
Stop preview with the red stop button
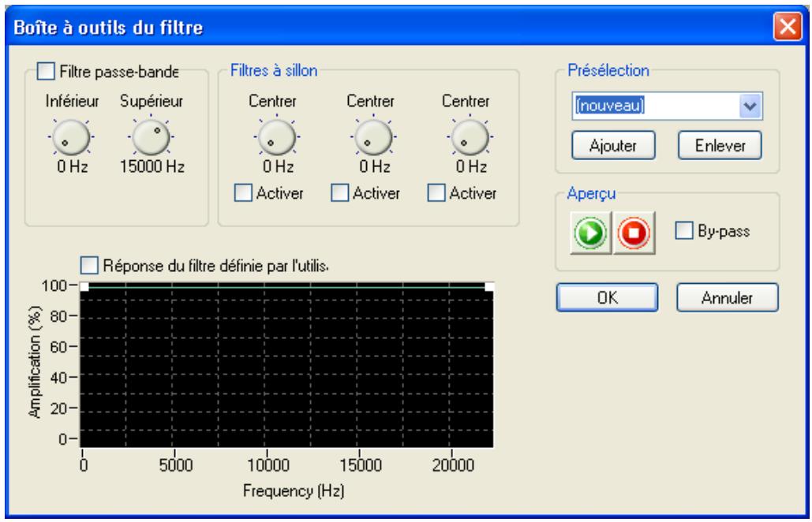[x=634, y=233]
